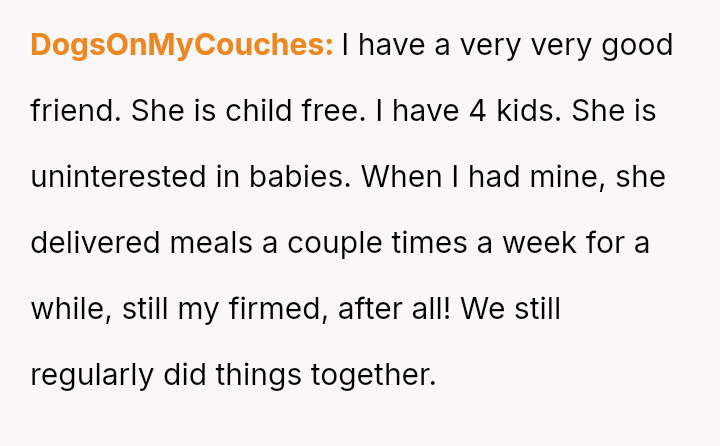
Task: Open the DogsOnMyCouches user profile link
Action: click(x=181, y=45)
